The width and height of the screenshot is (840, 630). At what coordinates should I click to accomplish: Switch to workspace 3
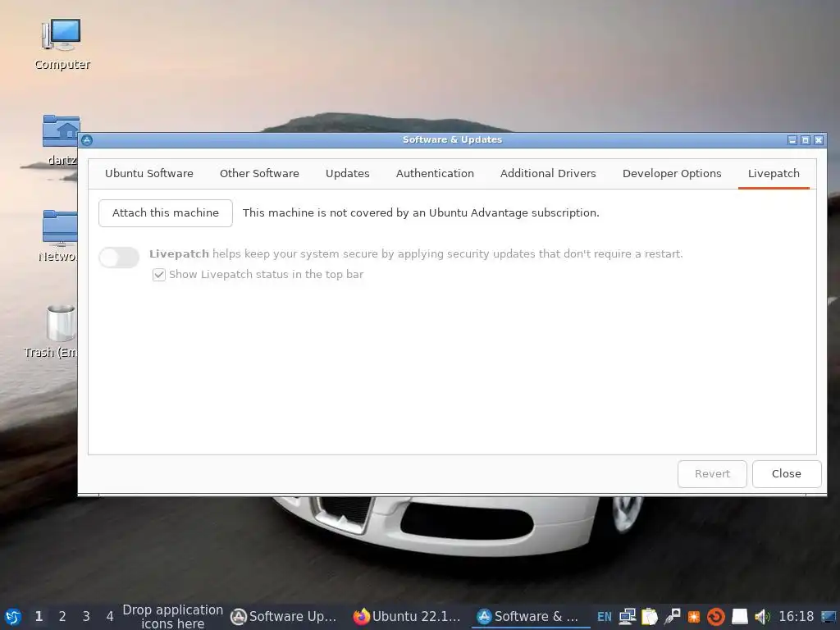[85, 617]
